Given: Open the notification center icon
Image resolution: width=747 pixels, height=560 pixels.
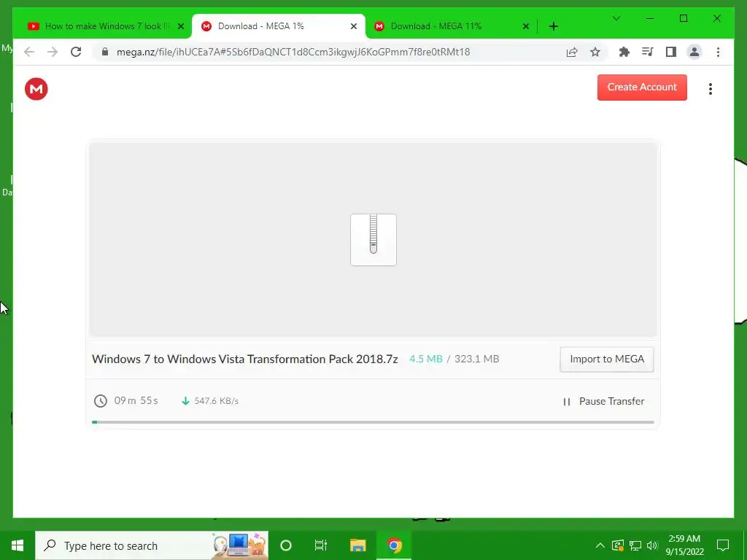Looking at the screenshot, I should (723, 545).
